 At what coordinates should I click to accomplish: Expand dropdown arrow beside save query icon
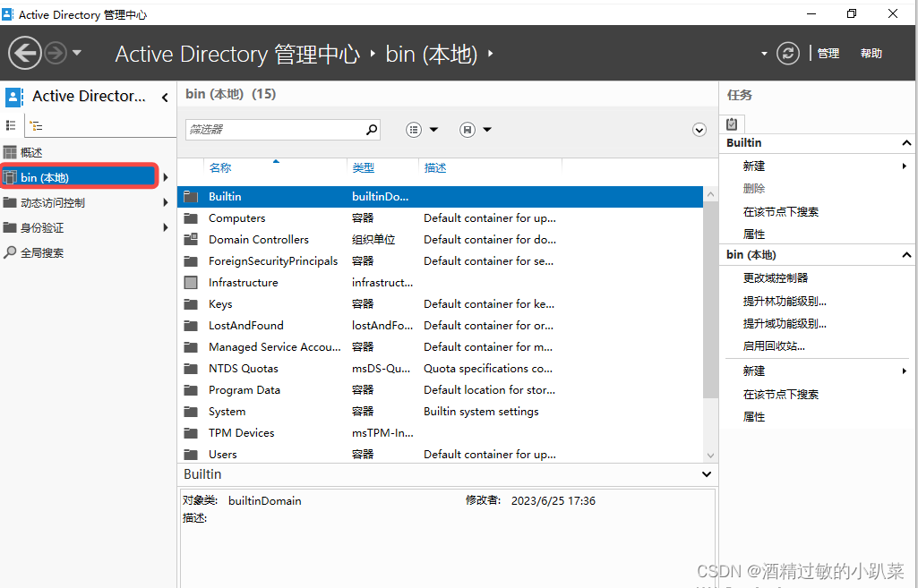tap(487, 129)
